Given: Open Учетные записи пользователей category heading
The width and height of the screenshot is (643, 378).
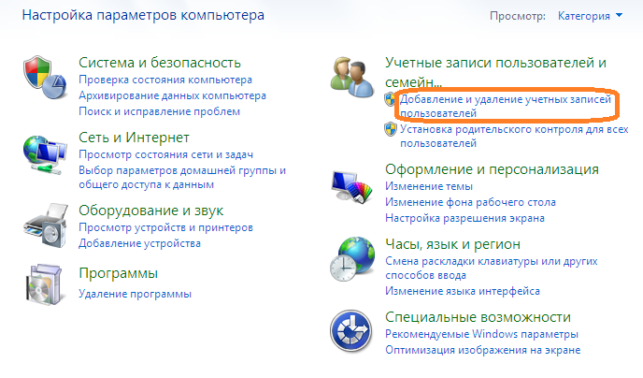Looking at the screenshot, I should click(496, 72).
